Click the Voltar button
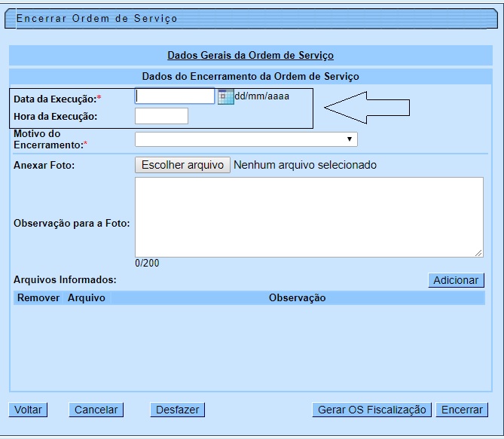 coord(28,410)
